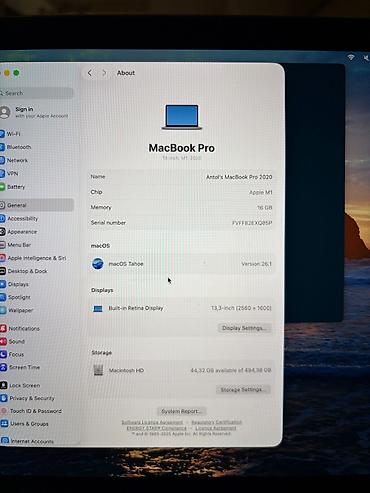370x493 pixels.
Task: Click the Apple M1 chip value
Action: click(261, 192)
